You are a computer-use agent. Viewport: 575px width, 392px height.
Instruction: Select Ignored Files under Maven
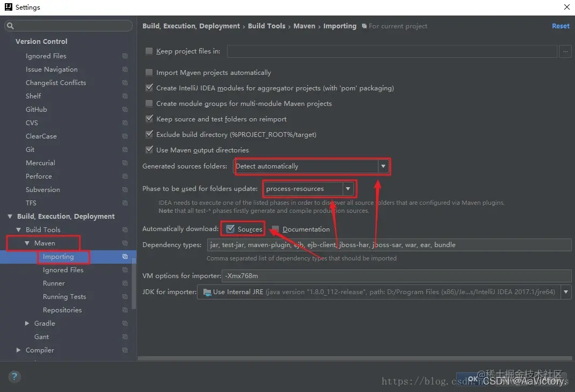[x=63, y=270]
